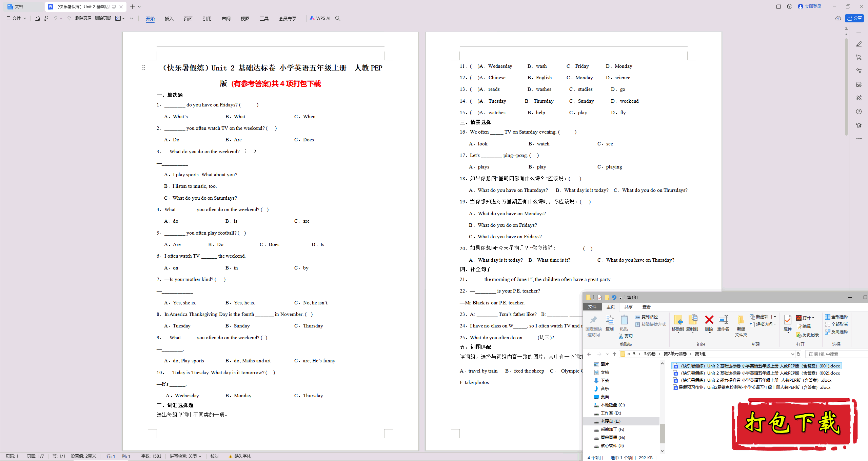
Task: Click Select all in Explorer ribbon
Action: pyautogui.click(x=836, y=317)
